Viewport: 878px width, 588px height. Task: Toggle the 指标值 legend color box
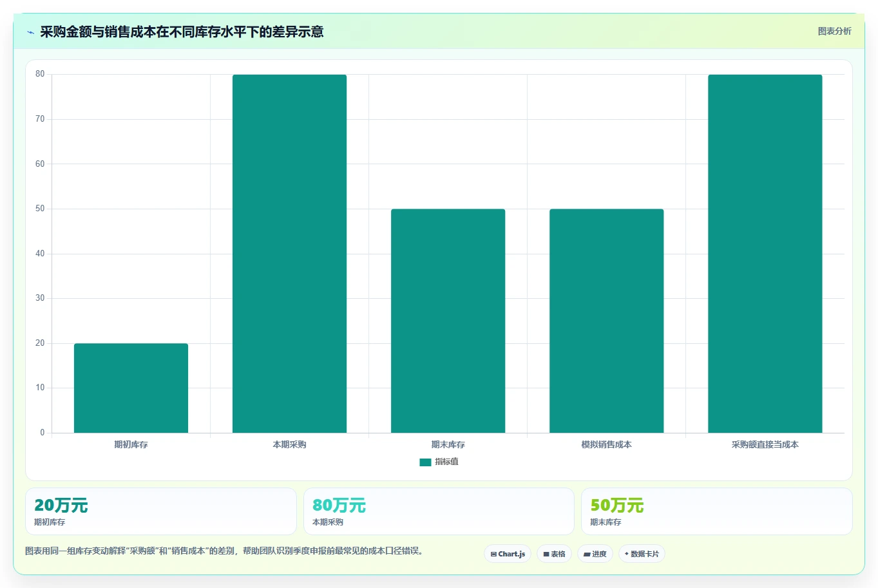tap(425, 462)
